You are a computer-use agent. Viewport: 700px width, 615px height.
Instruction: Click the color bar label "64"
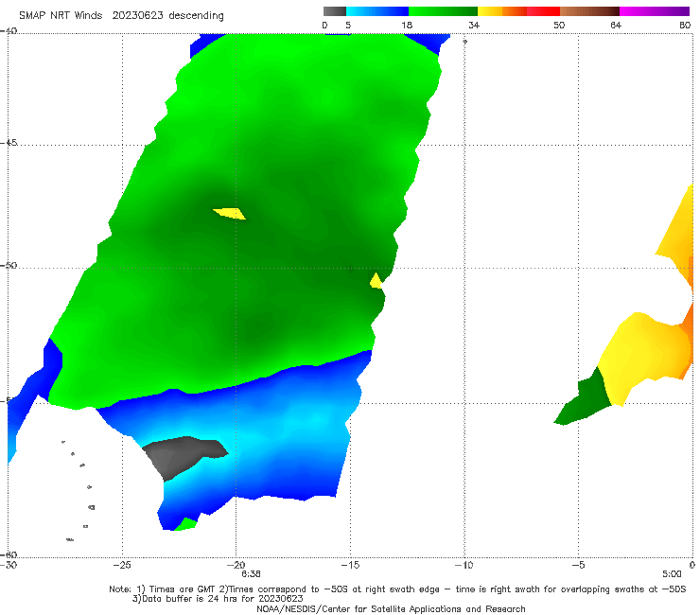[616, 25]
